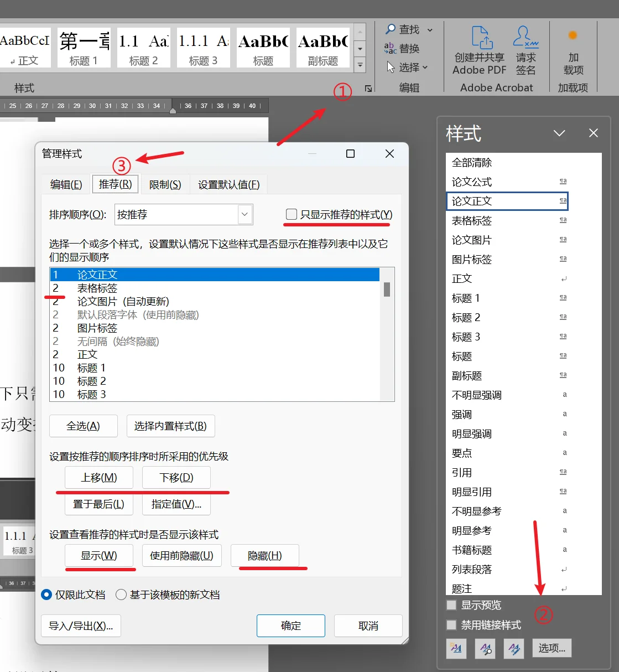Image resolution: width=619 pixels, height=672 pixels.
Task: Select 表格标签 style in the priority list
Action: [x=97, y=288]
